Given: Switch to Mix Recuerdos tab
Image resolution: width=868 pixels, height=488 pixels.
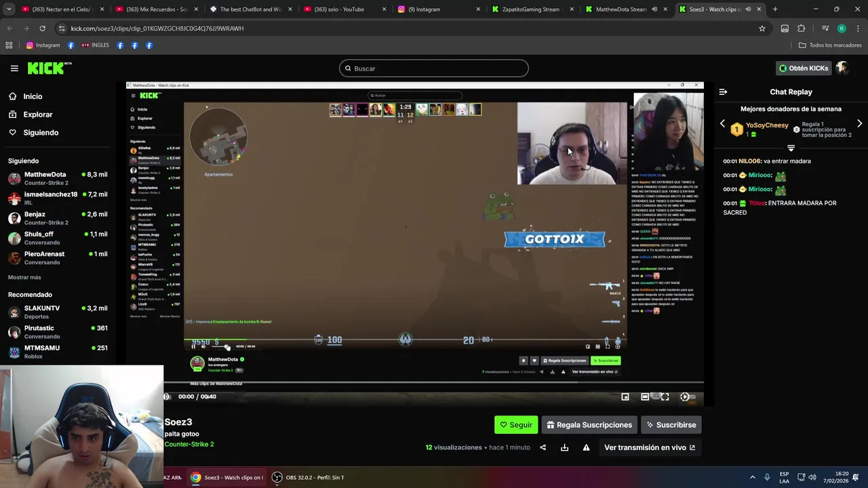Looking at the screenshot, I should click(157, 9).
